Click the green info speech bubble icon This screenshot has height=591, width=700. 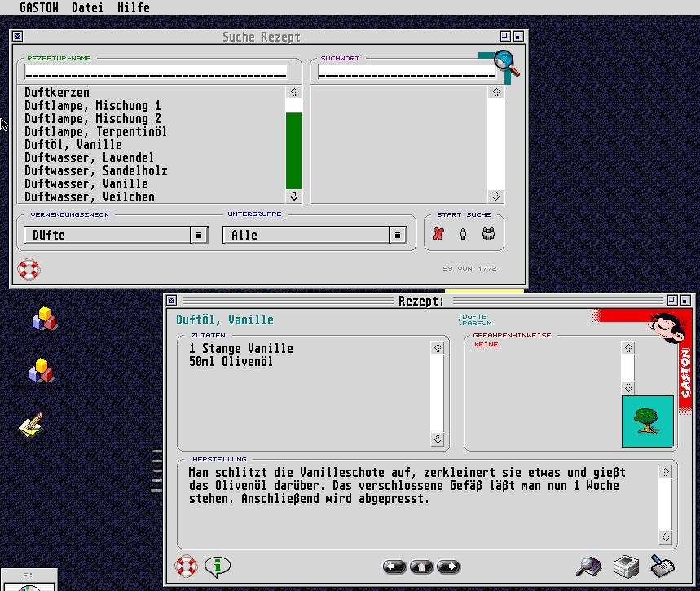217,565
